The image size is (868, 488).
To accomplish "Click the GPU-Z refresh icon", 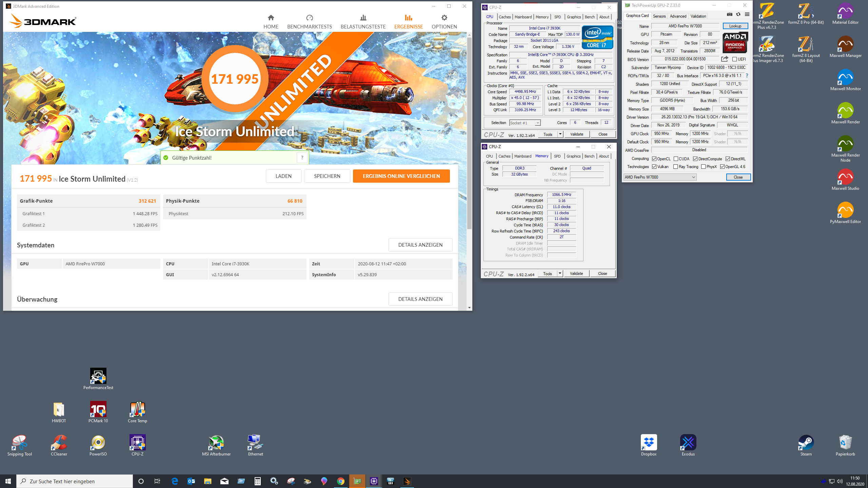I will [x=738, y=14].
